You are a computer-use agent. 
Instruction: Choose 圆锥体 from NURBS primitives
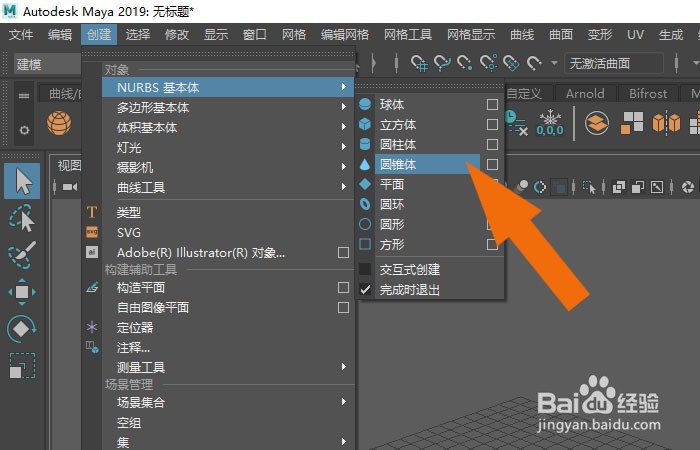[x=427, y=164]
